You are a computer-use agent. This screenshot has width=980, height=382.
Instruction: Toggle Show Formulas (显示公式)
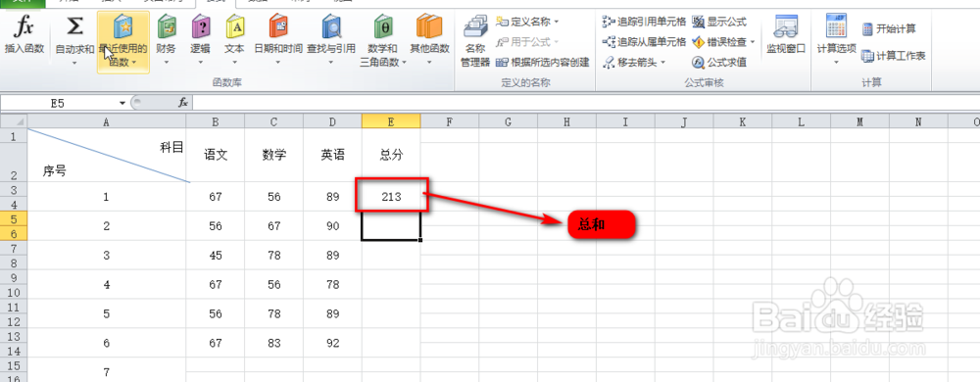point(719,22)
